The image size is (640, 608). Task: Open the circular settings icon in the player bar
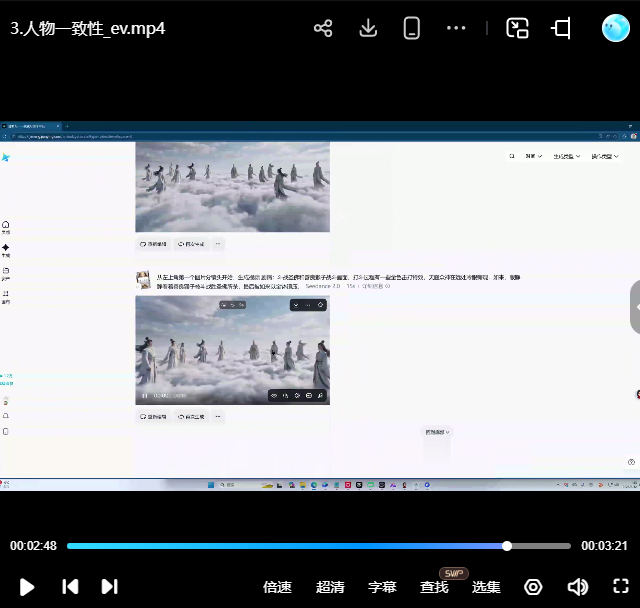click(x=533, y=587)
